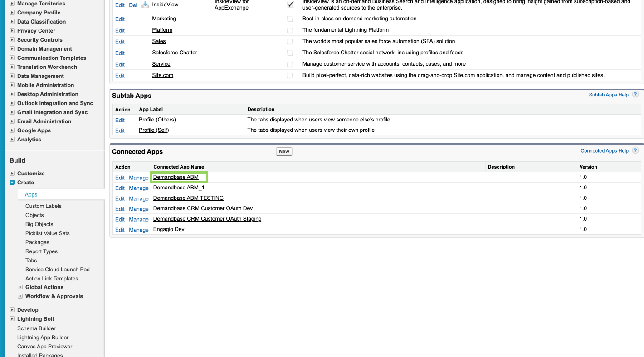The width and height of the screenshot is (644, 357).
Task: Expand the Global Actions arrow
Action: tap(20, 287)
